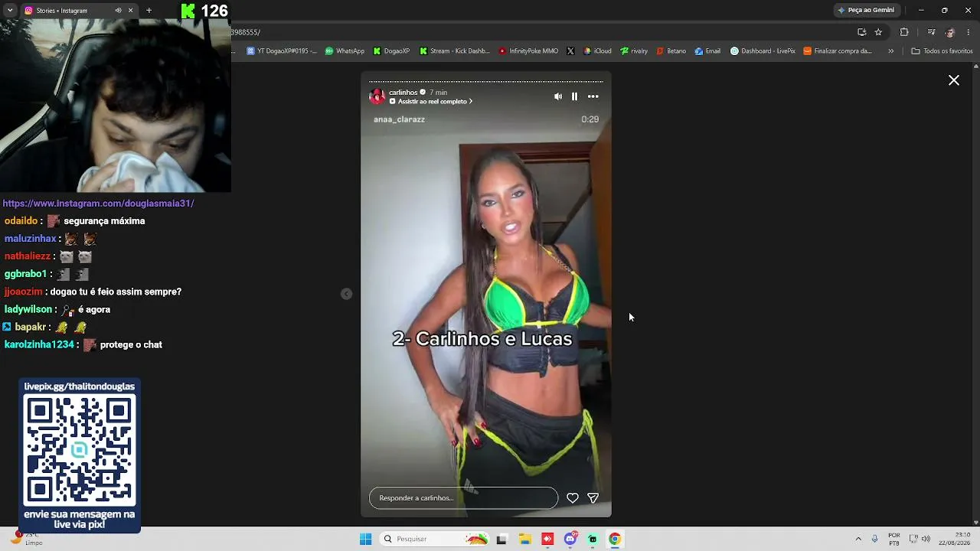Click the livepix.gg/thalitondouglas text

click(80, 386)
